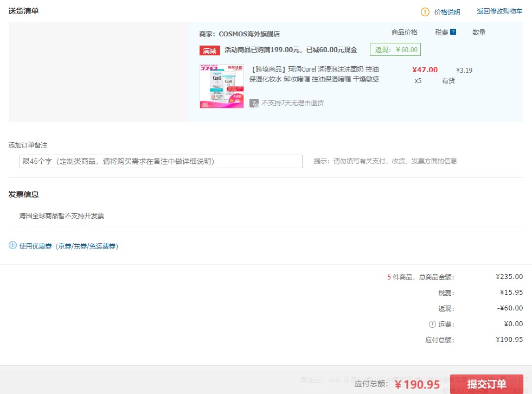Viewport: 532px width, 394px height.
Task: Click the 5 件商品，总商品金额 label
Action: pos(421,277)
